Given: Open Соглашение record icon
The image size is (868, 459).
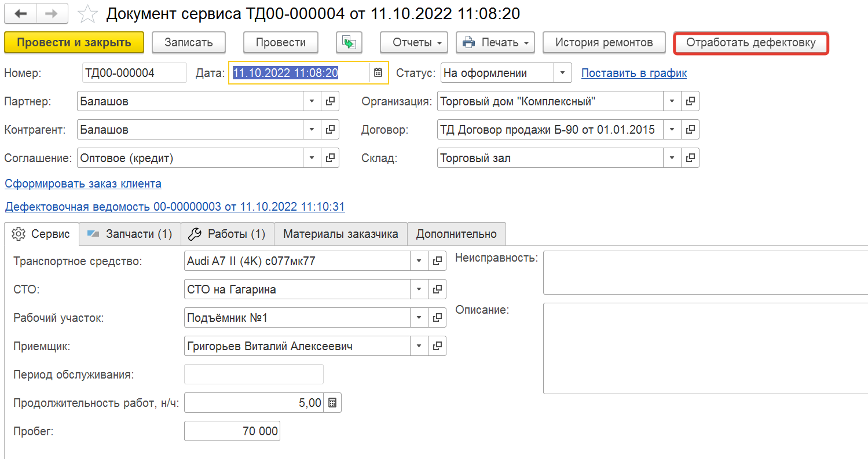Looking at the screenshot, I should pyautogui.click(x=330, y=158).
